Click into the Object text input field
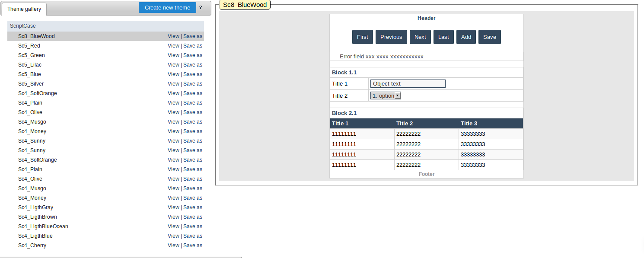The width and height of the screenshot is (644, 258). (408, 84)
